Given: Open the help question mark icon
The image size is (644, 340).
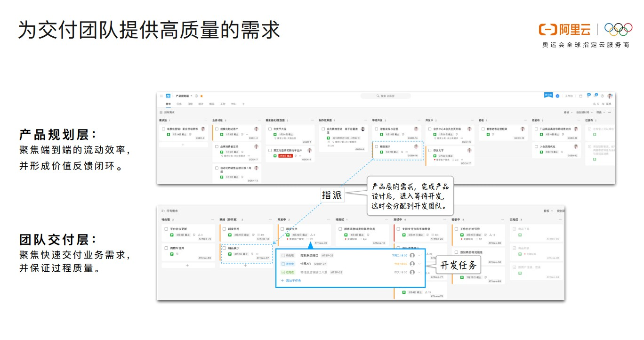Looking at the screenshot, I should (x=603, y=96).
